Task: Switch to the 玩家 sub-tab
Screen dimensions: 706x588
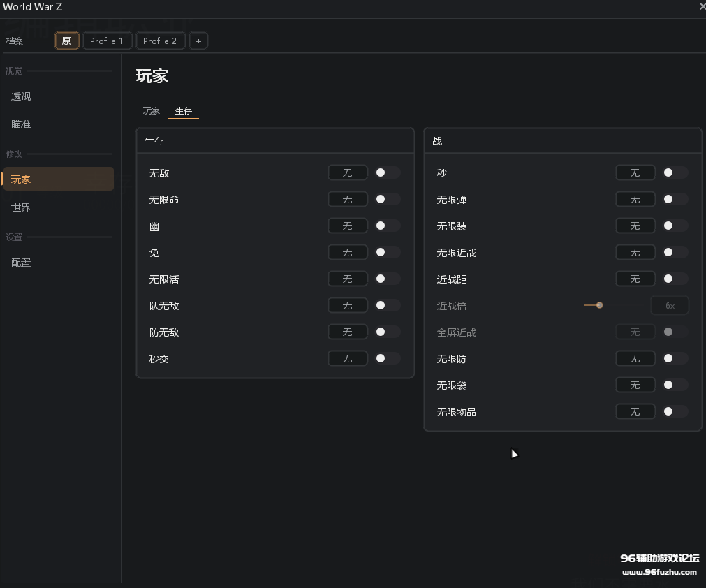Action: pyautogui.click(x=152, y=111)
